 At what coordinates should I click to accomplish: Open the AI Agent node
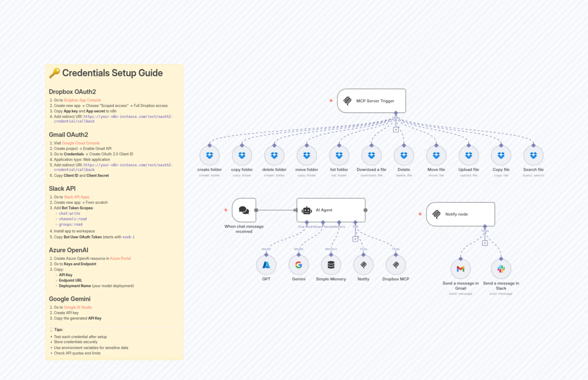coord(330,210)
